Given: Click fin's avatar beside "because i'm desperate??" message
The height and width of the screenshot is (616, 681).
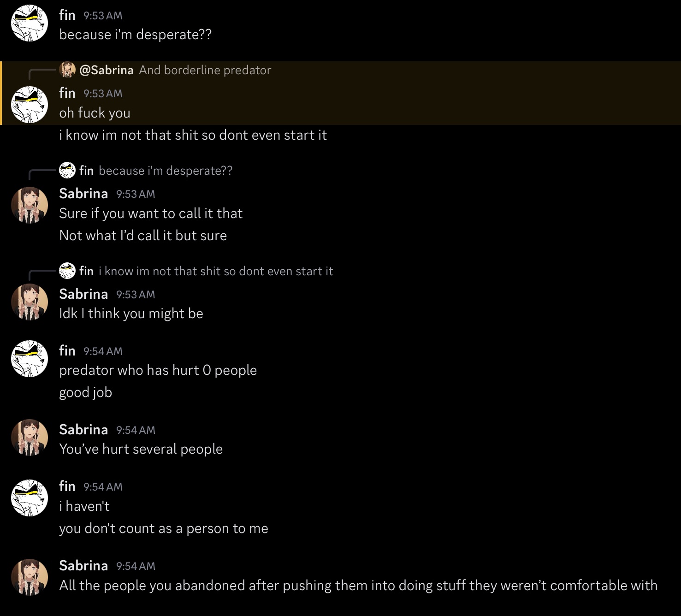Looking at the screenshot, I should pos(30,23).
